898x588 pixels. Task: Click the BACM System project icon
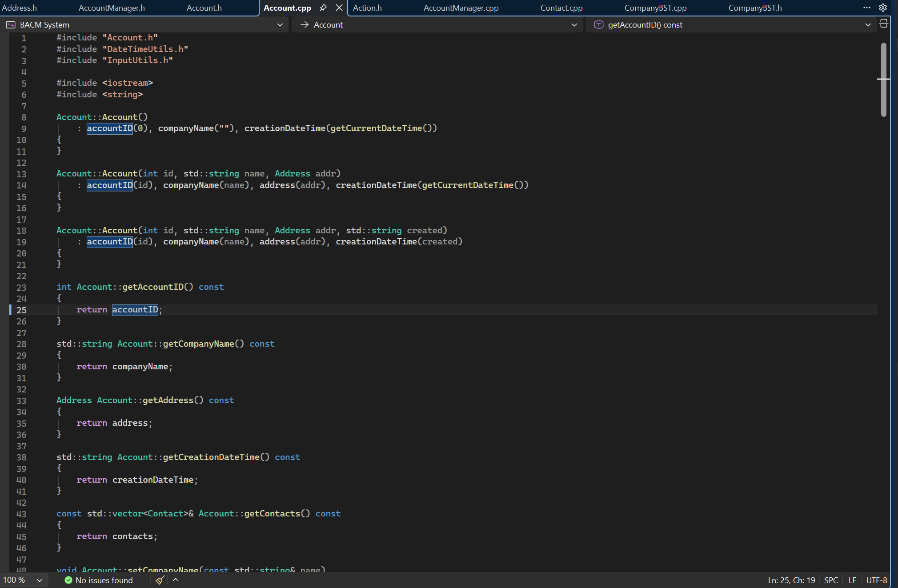(11, 25)
